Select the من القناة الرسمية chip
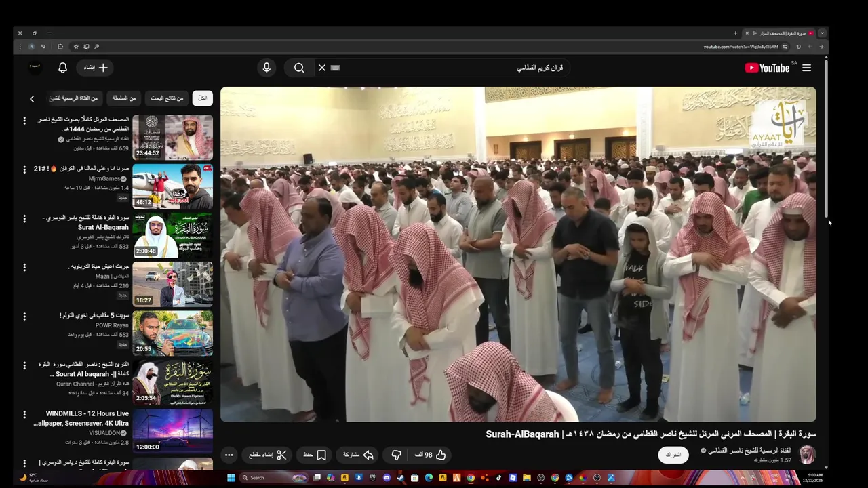This screenshot has height=488, width=868. 75,98
